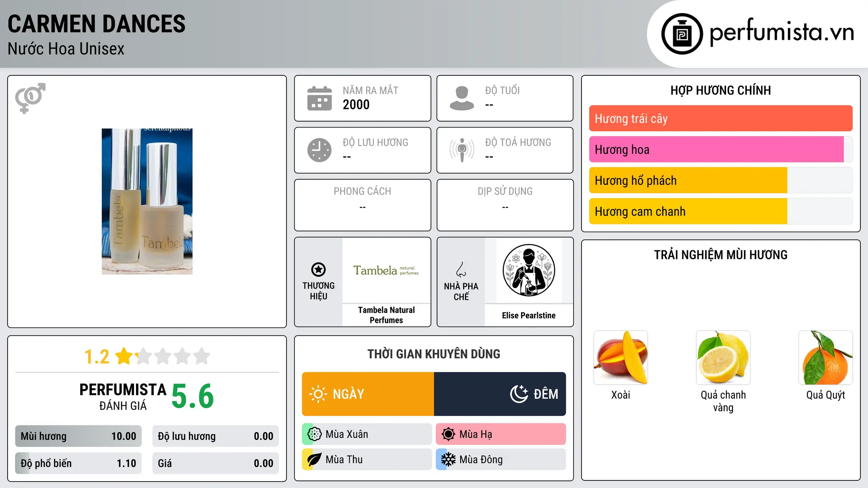Click the leaf icon for Mùa Thu
This screenshot has width=868, height=488.
(314, 460)
